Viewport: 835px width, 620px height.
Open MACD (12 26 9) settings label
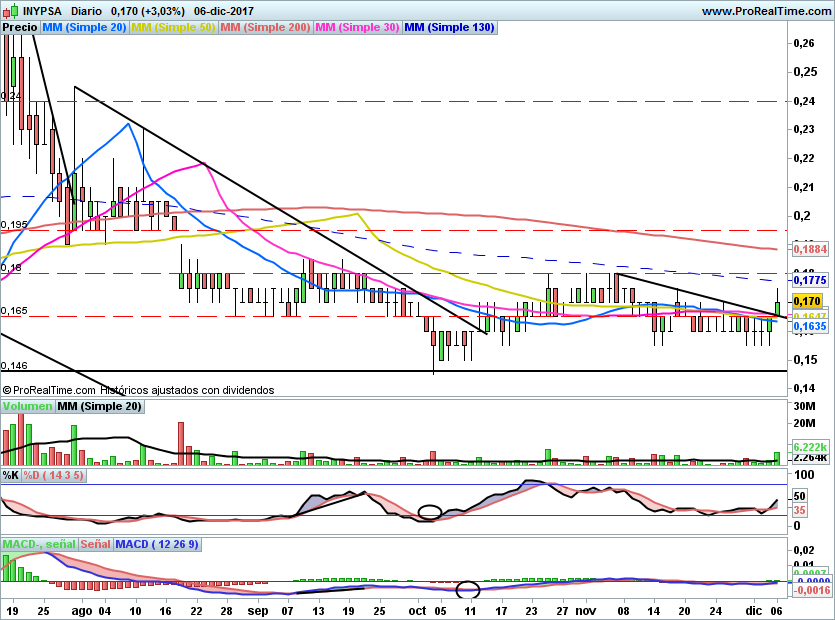(157, 544)
